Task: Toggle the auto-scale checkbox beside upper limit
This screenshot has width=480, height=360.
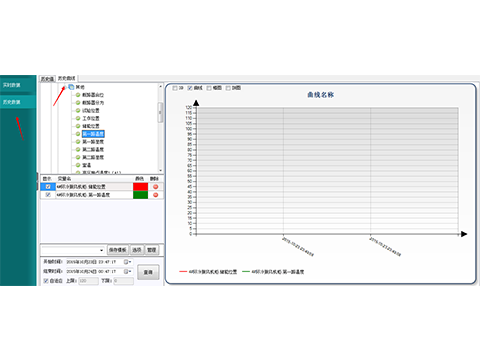Action: (x=46, y=281)
